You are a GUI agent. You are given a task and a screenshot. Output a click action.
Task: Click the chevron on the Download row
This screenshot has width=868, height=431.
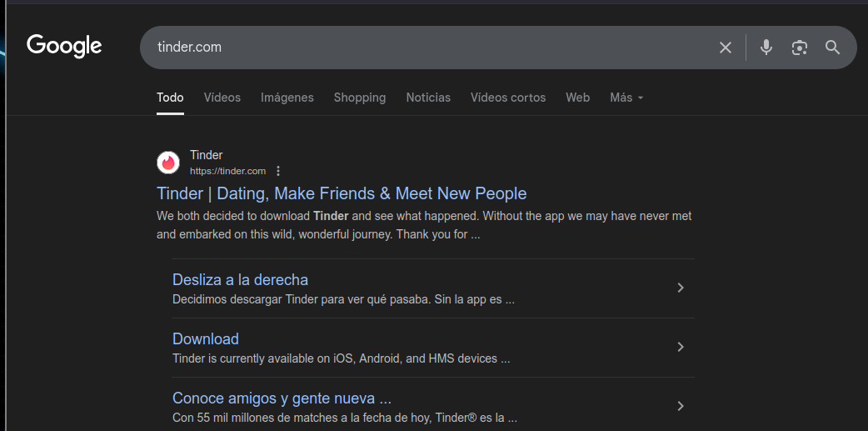click(681, 347)
